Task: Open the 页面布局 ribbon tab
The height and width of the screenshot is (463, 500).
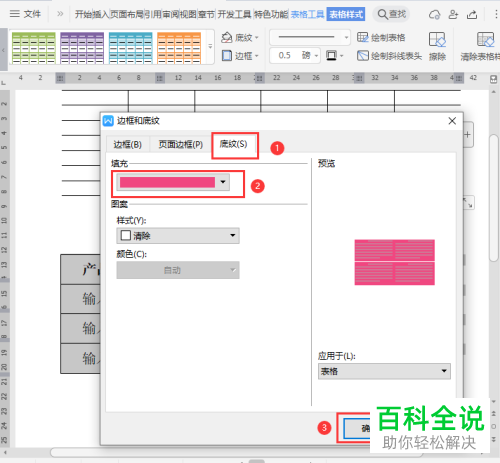Action: 127,14
